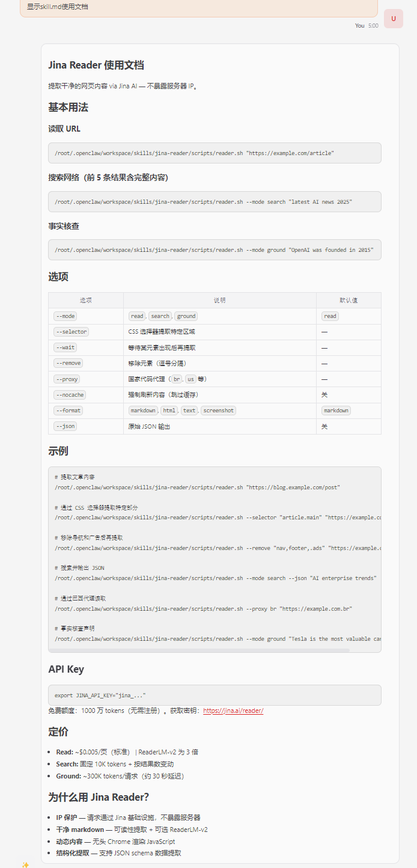Open the jina.ai/reader link

coord(233,711)
